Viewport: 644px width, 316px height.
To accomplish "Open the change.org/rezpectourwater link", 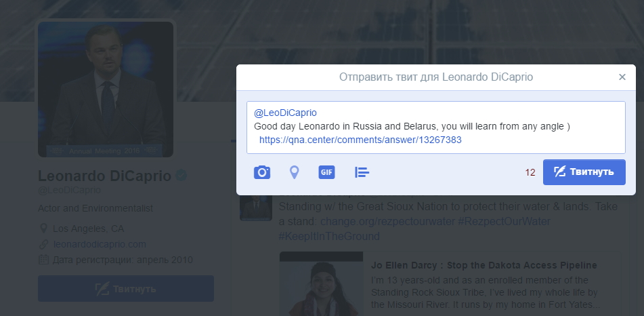I will point(387,221).
